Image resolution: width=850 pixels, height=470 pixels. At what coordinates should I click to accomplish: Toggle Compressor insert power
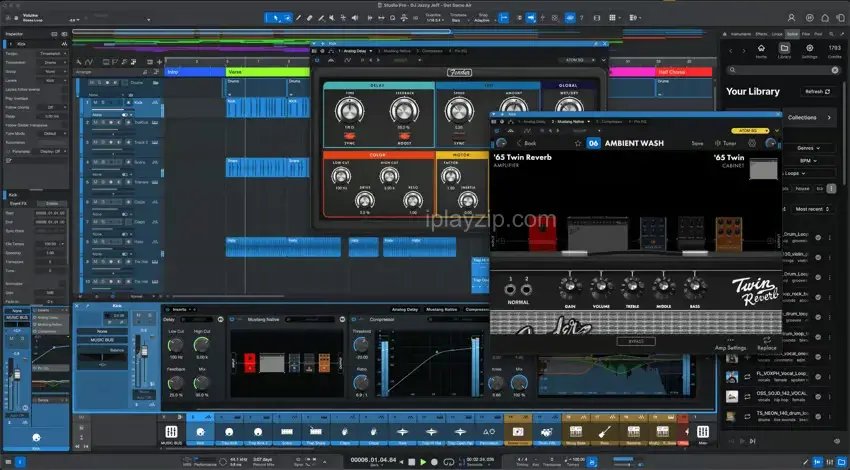coord(353,320)
